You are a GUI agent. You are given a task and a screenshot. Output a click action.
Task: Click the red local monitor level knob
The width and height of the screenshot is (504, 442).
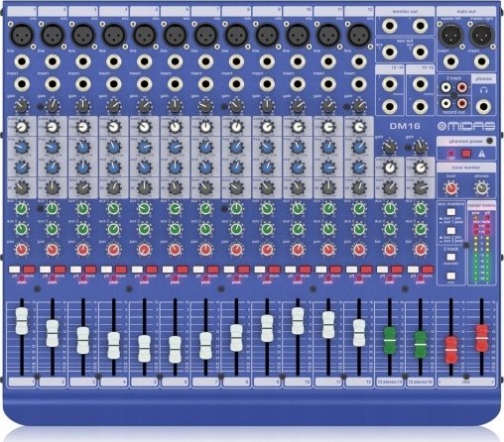pyautogui.click(x=451, y=188)
